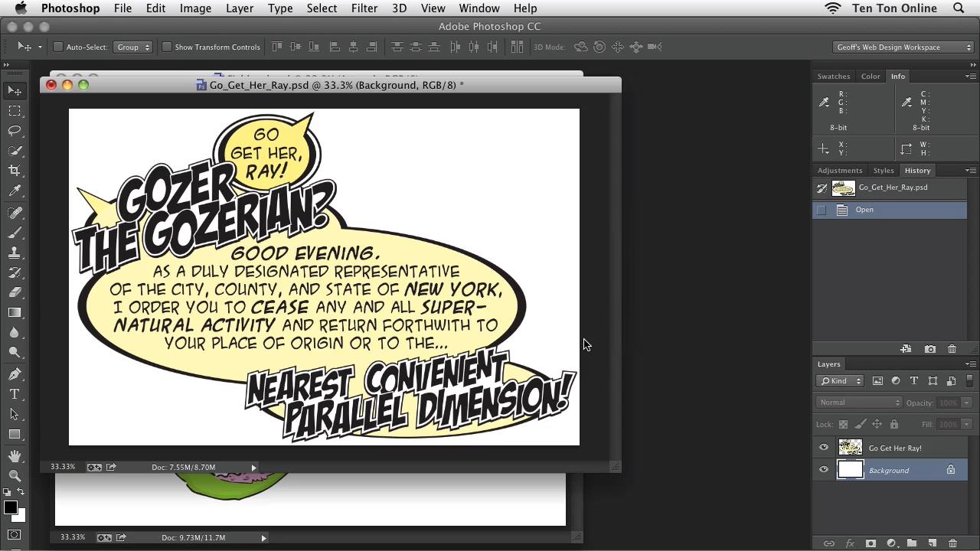
Task: Enable Show Transform Controls checkbox
Action: 166,47
